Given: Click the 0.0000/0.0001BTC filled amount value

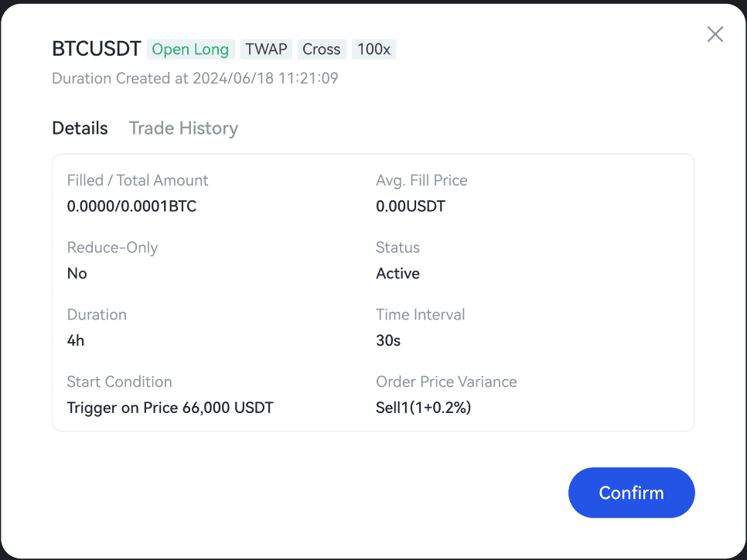Looking at the screenshot, I should pyautogui.click(x=131, y=207).
